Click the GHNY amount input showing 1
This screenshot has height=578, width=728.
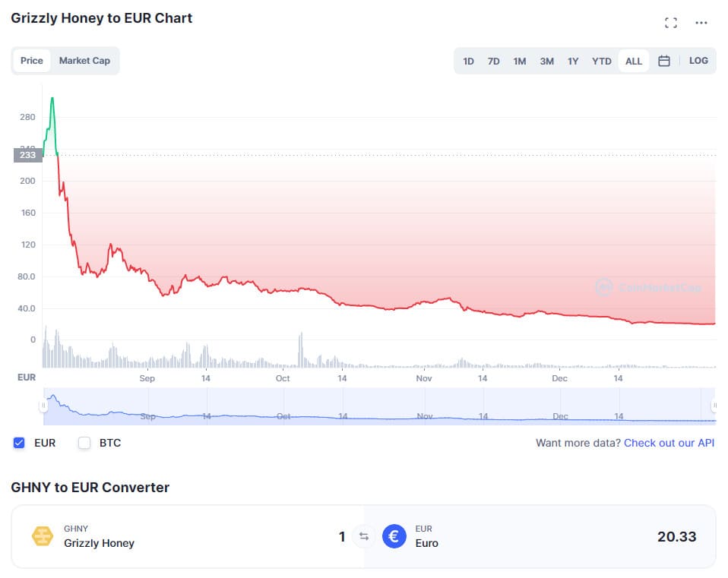[x=342, y=537]
